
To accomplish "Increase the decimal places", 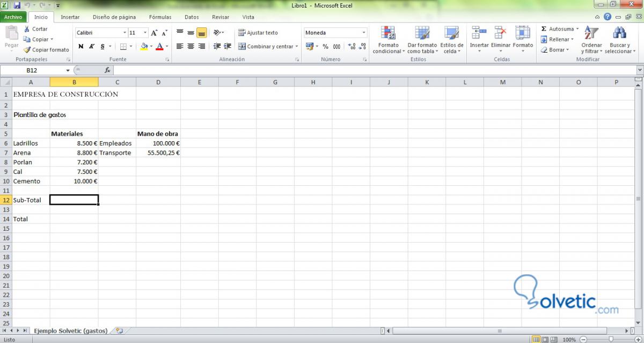I will (x=352, y=46).
